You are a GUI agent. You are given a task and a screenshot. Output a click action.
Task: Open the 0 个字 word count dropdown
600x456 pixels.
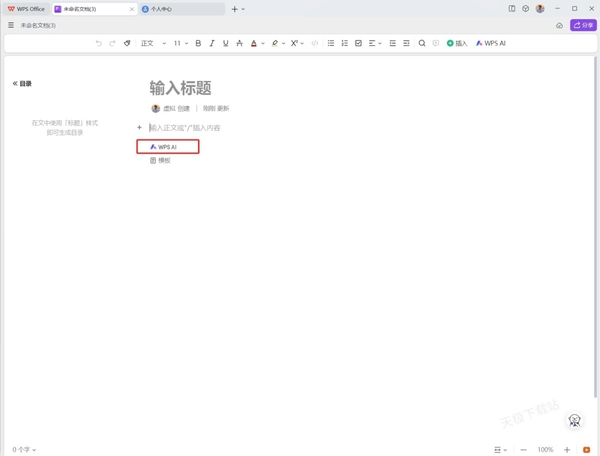coord(24,449)
